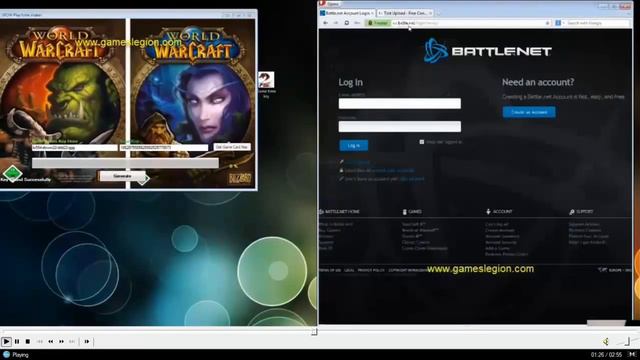640x360 pixels.
Task: Mute audio with the speaker icon
Action: coord(606,341)
